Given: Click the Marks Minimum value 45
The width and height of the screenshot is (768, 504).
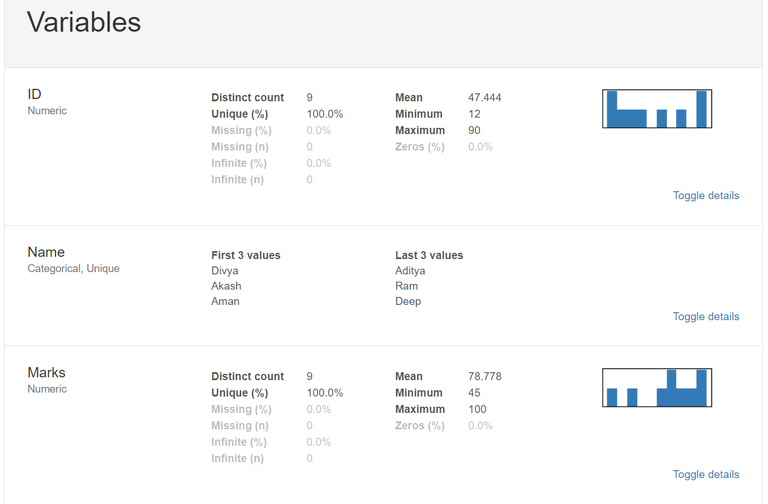Looking at the screenshot, I should (474, 393).
